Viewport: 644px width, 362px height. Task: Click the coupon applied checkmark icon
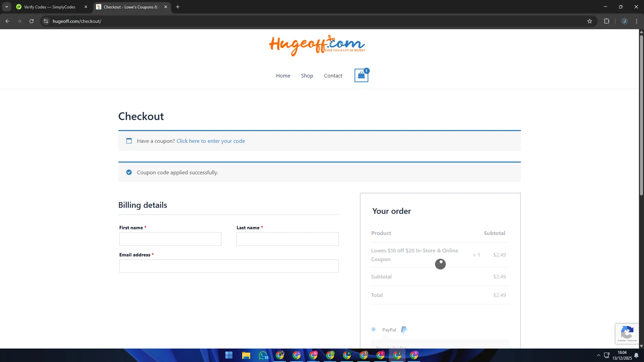(129, 172)
